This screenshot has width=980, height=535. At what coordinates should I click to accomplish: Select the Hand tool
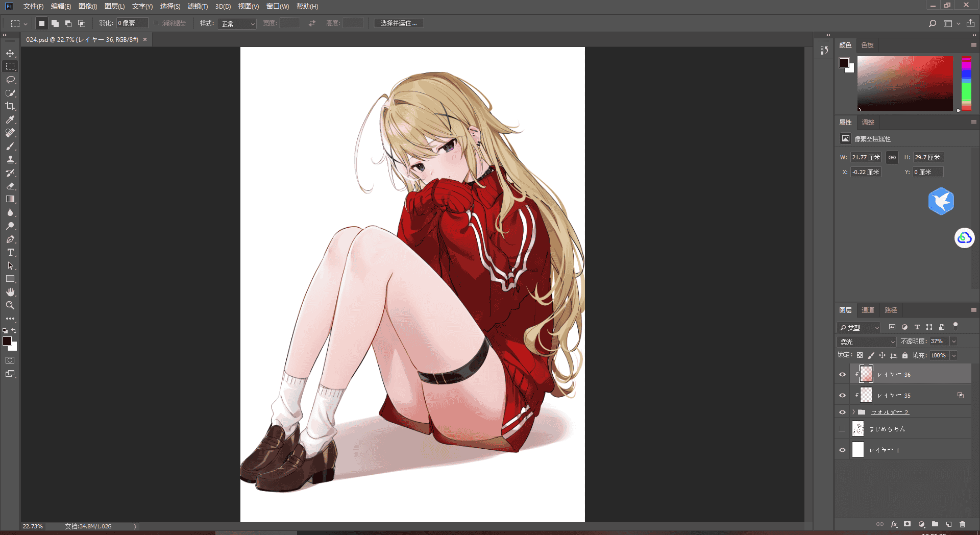[x=10, y=292]
